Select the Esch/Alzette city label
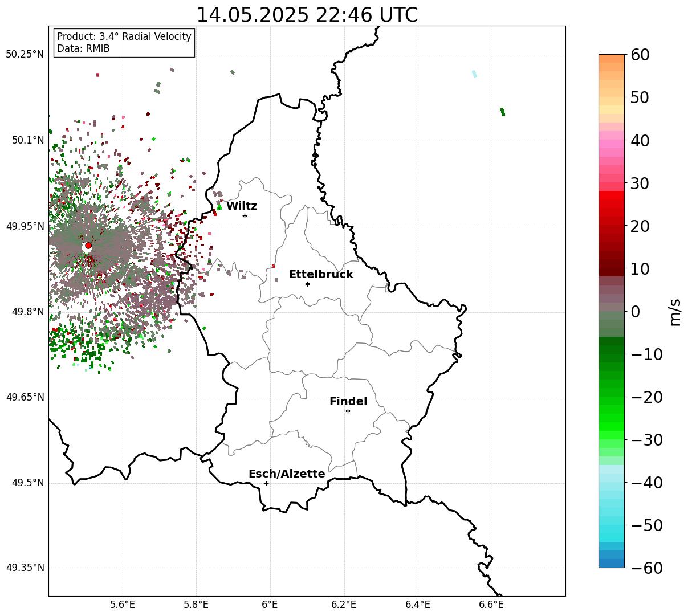The image size is (688, 616). [x=287, y=474]
